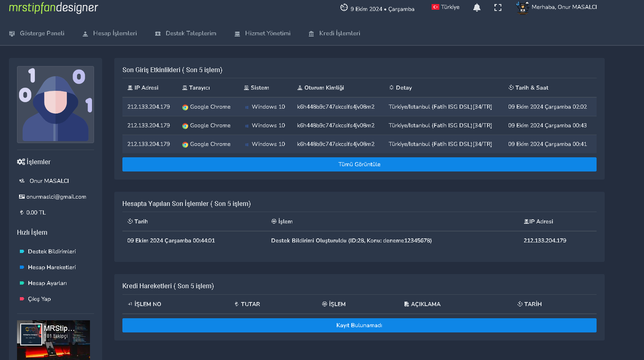Click the Oturum Kimliği column header

pos(321,88)
